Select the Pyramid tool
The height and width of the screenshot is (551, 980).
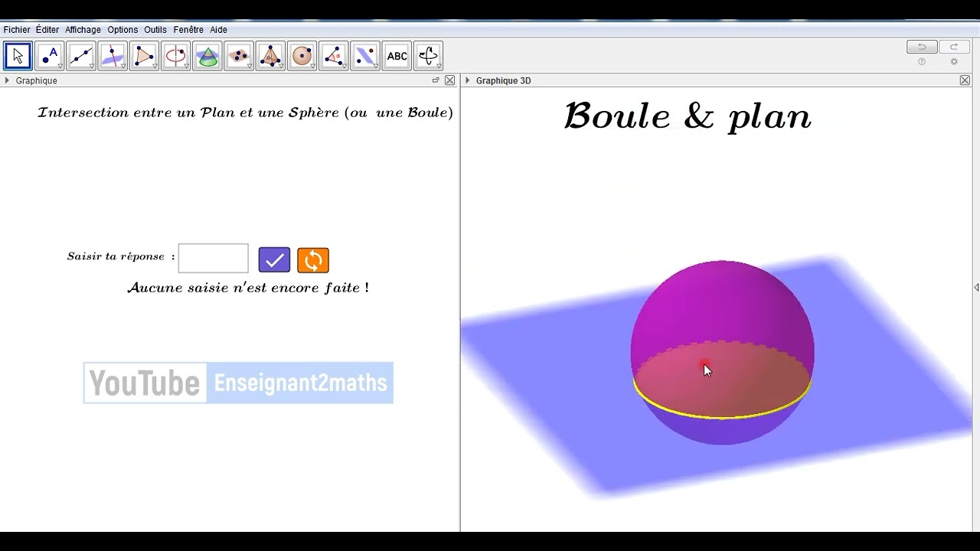(270, 56)
